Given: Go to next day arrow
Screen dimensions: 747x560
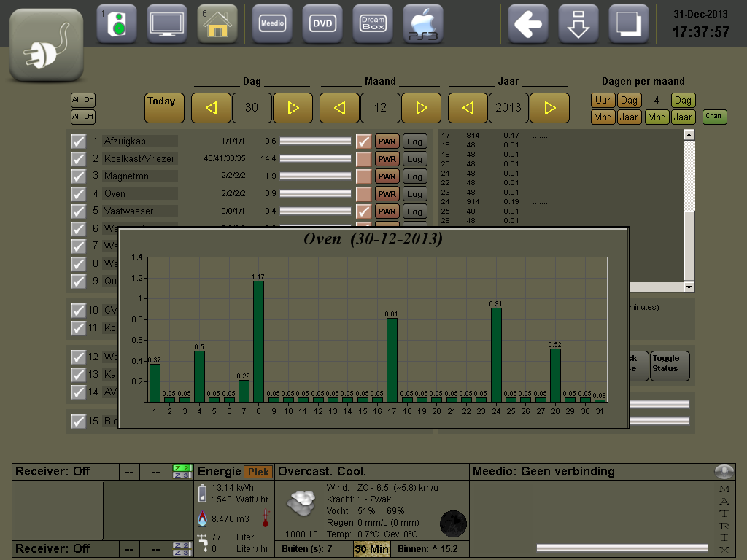Looking at the screenshot, I should [x=293, y=108].
